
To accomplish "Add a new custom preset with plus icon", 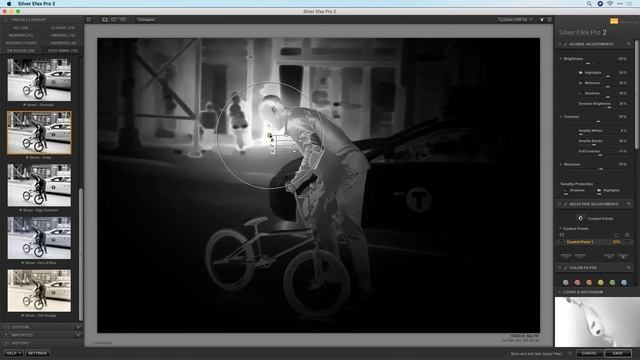I will click(x=78, y=327).
